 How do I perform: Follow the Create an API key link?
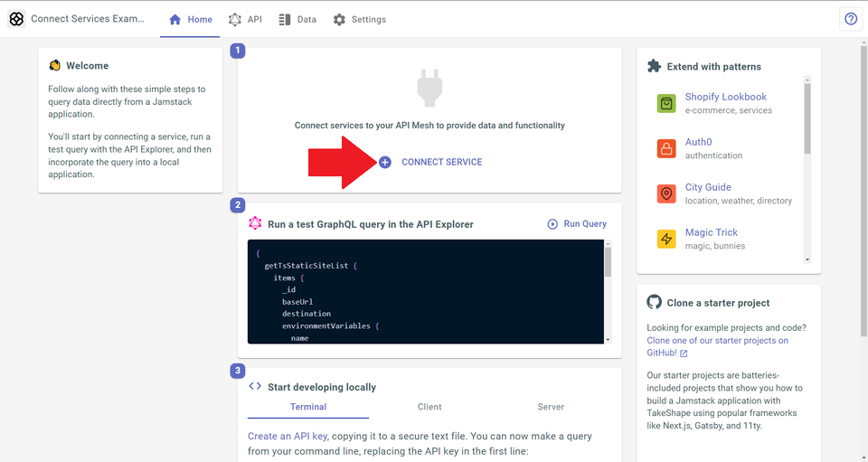288,436
